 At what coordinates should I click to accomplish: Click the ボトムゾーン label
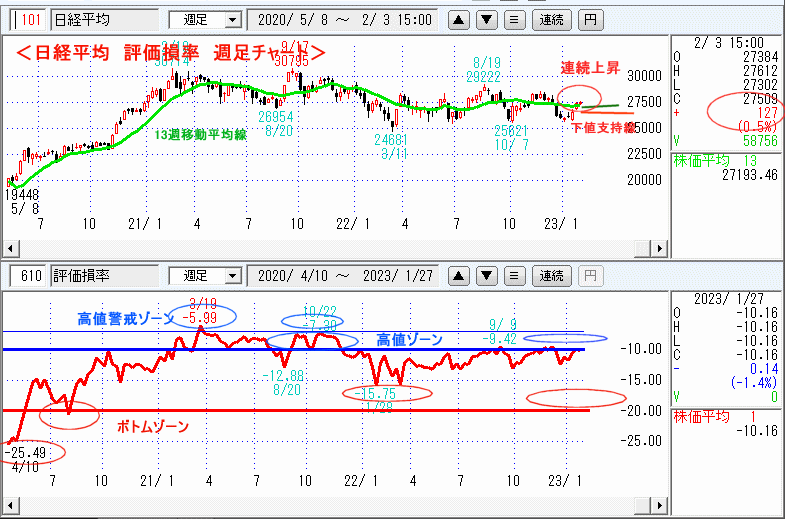click(153, 427)
